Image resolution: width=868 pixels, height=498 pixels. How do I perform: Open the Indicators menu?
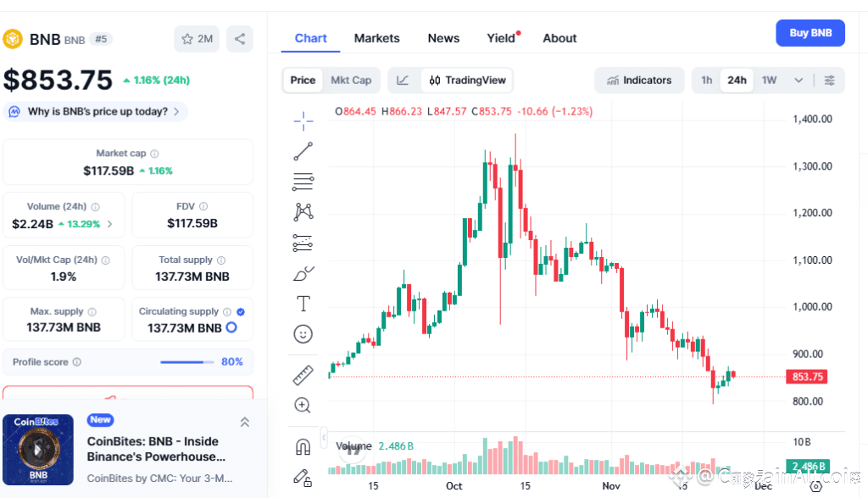coord(639,81)
